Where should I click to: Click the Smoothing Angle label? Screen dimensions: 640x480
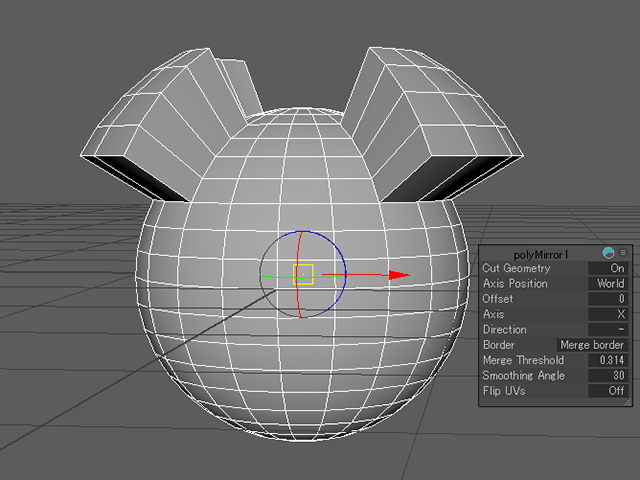[x=524, y=376]
